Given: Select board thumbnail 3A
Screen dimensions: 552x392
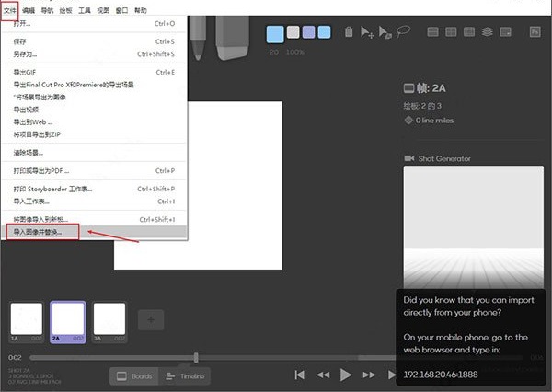Looking at the screenshot, I should click(x=109, y=322).
